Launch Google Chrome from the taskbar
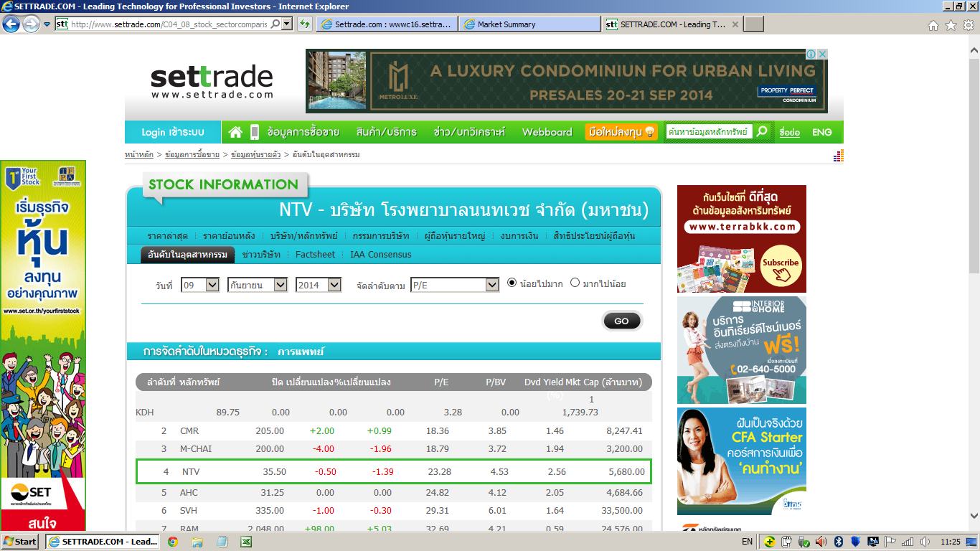980x551 pixels. (x=172, y=542)
